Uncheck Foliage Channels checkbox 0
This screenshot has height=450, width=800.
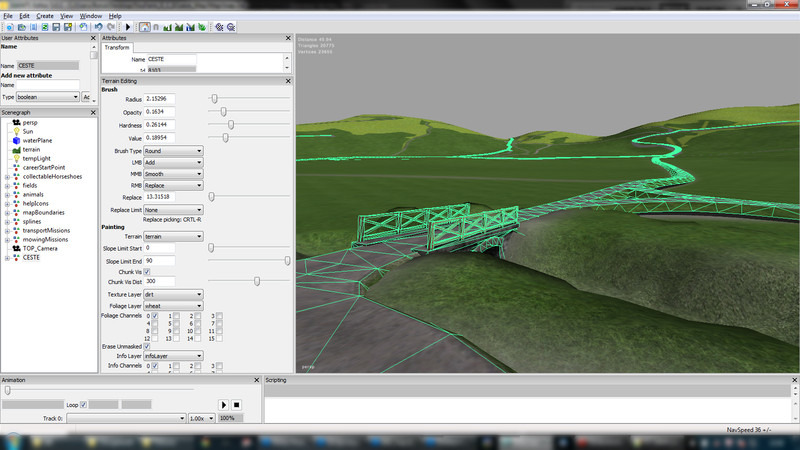point(155,316)
